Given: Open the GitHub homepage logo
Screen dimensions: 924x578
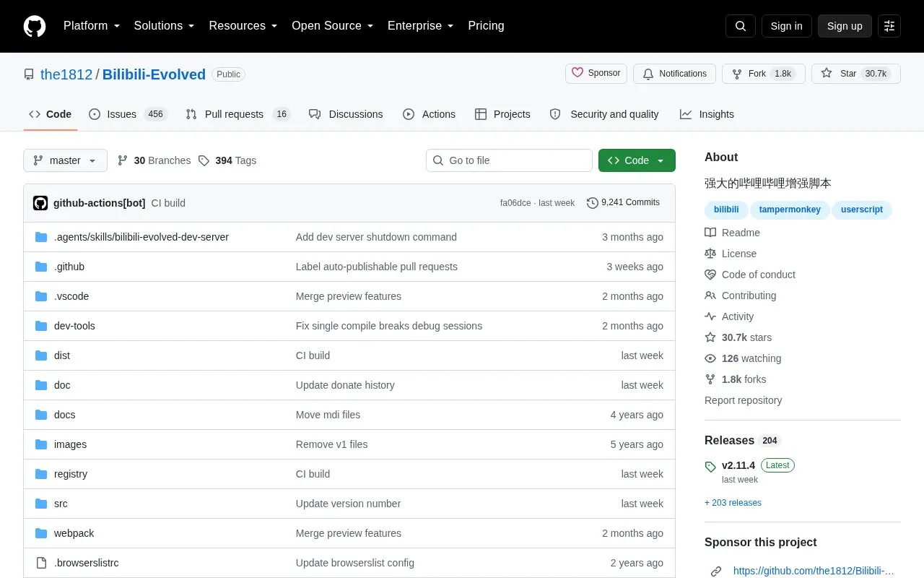Looking at the screenshot, I should pos(35,26).
